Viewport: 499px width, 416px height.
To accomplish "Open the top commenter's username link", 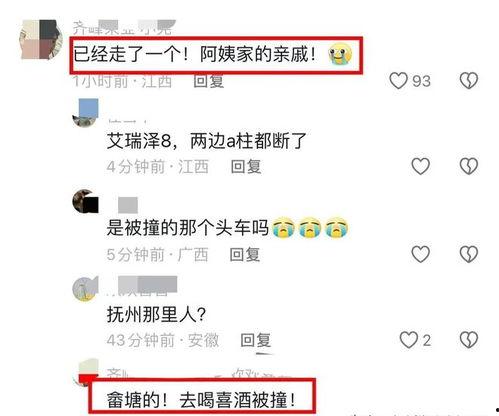I will (124, 27).
